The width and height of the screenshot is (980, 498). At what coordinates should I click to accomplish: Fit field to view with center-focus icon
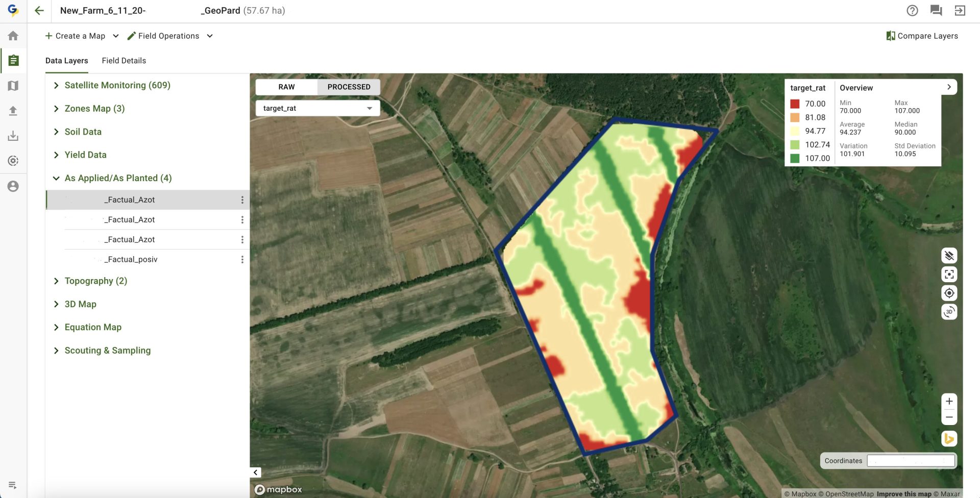coord(949,275)
